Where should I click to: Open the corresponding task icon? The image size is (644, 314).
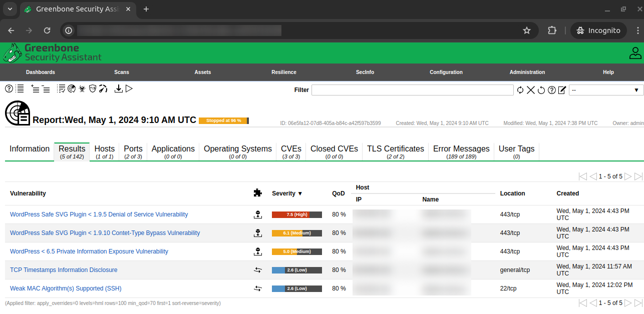point(61,88)
